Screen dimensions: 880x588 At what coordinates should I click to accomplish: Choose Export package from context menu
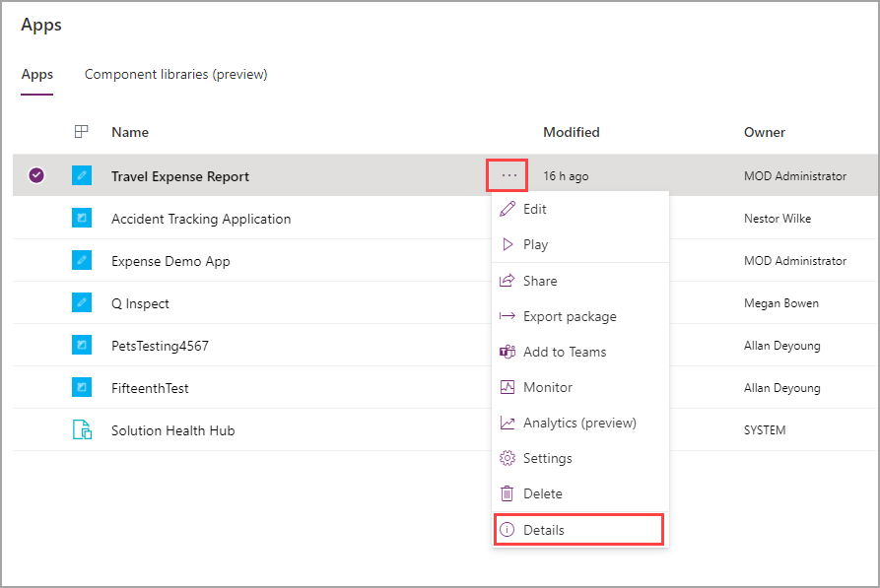pyautogui.click(x=570, y=316)
